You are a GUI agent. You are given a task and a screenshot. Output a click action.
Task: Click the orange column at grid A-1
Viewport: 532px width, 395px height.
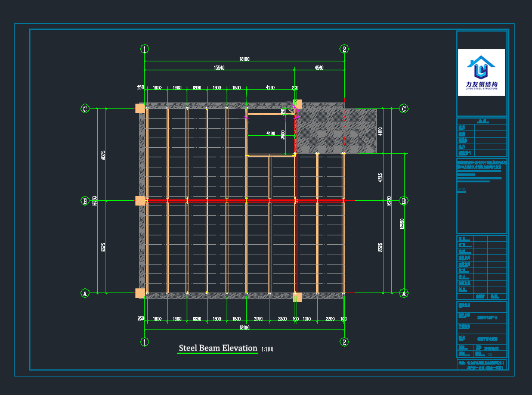(140, 293)
